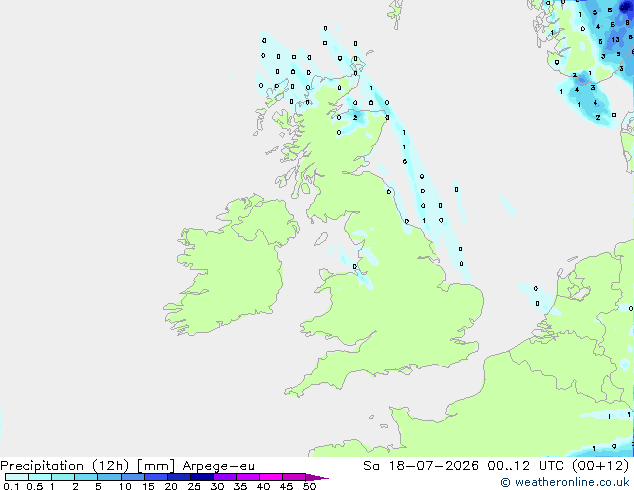This screenshot has width=634, height=490.
Task: Click the blue 15 mm legend swatch
Action: 156,477
